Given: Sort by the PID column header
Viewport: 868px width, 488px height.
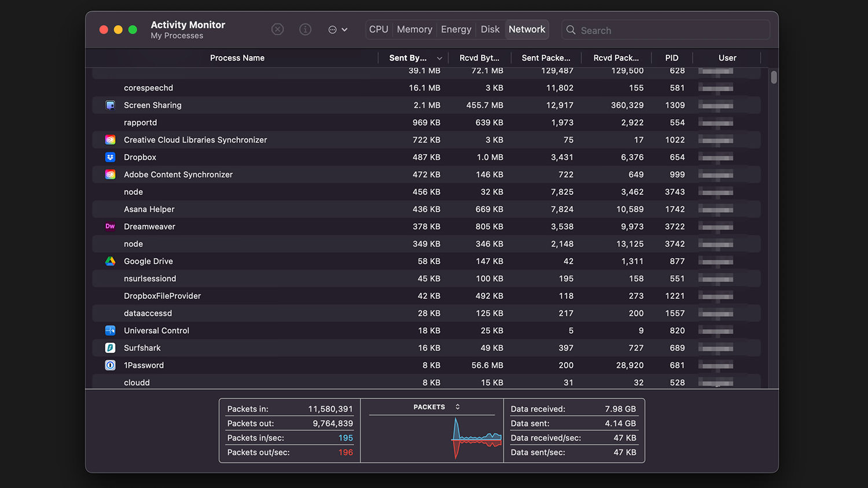Looking at the screenshot, I should click(x=671, y=58).
